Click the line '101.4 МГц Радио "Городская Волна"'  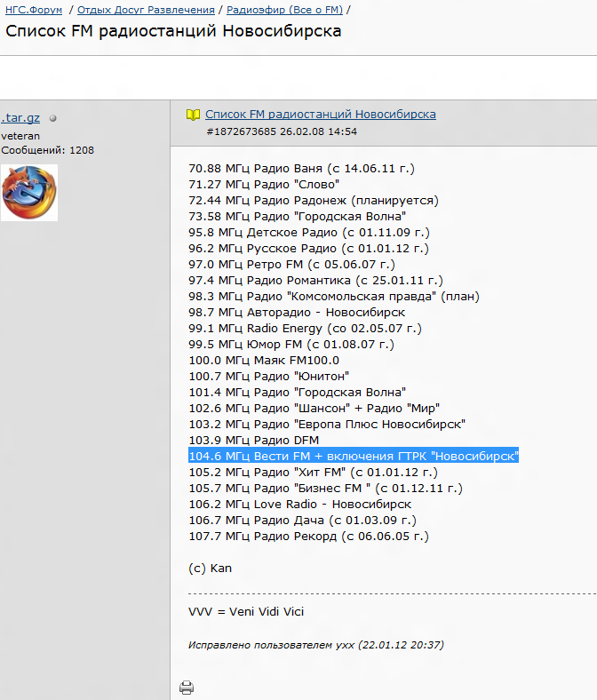pyautogui.click(x=298, y=393)
